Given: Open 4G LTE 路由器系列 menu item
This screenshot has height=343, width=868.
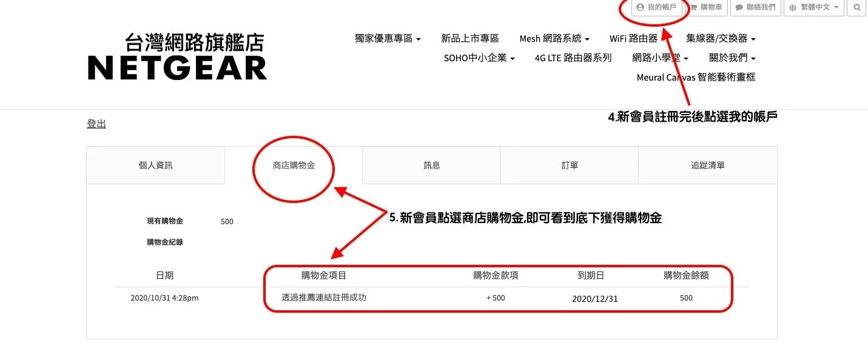Looking at the screenshot, I should [x=573, y=58].
